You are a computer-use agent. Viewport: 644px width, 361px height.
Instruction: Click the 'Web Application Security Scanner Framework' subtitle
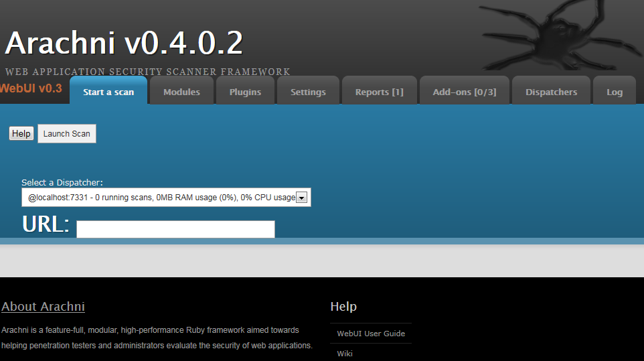tap(148, 72)
